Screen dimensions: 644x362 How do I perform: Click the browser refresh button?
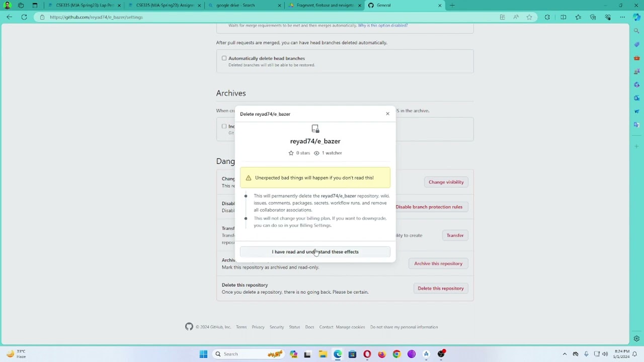[x=24, y=17]
